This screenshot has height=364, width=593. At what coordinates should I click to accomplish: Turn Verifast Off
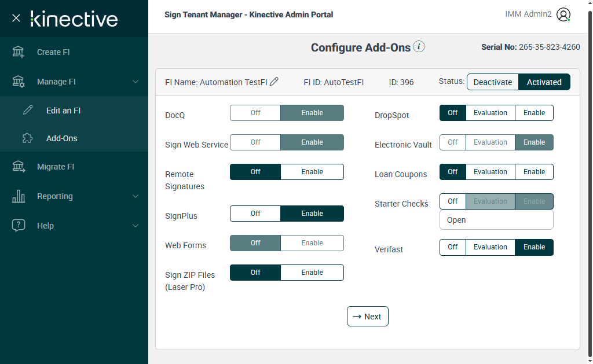[453, 247]
